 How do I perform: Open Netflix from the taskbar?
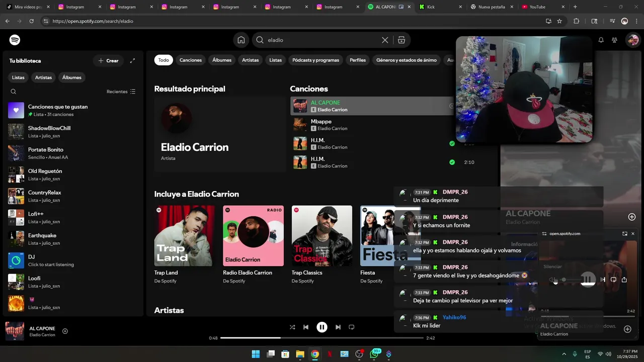(x=330, y=354)
